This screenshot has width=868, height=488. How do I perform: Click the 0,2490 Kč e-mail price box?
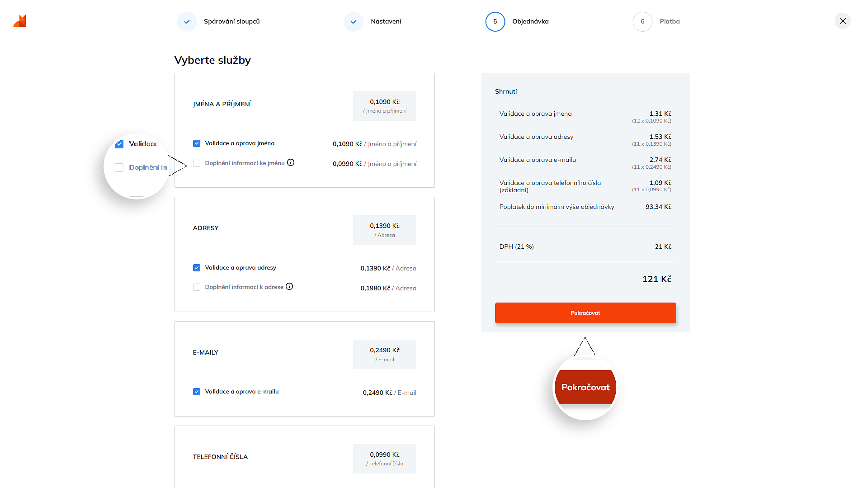point(384,354)
